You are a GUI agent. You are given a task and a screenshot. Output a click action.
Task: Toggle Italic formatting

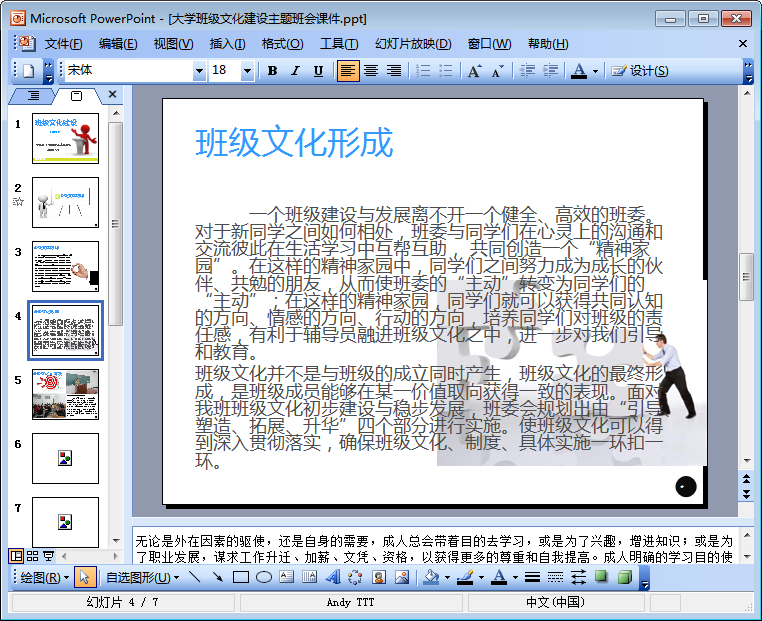295,71
